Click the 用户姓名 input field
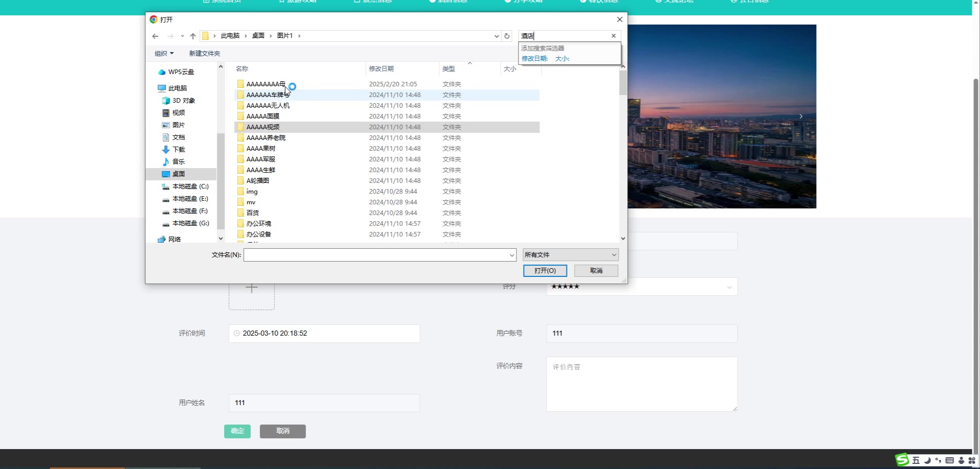This screenshot has height=469, width=980. 324,403
